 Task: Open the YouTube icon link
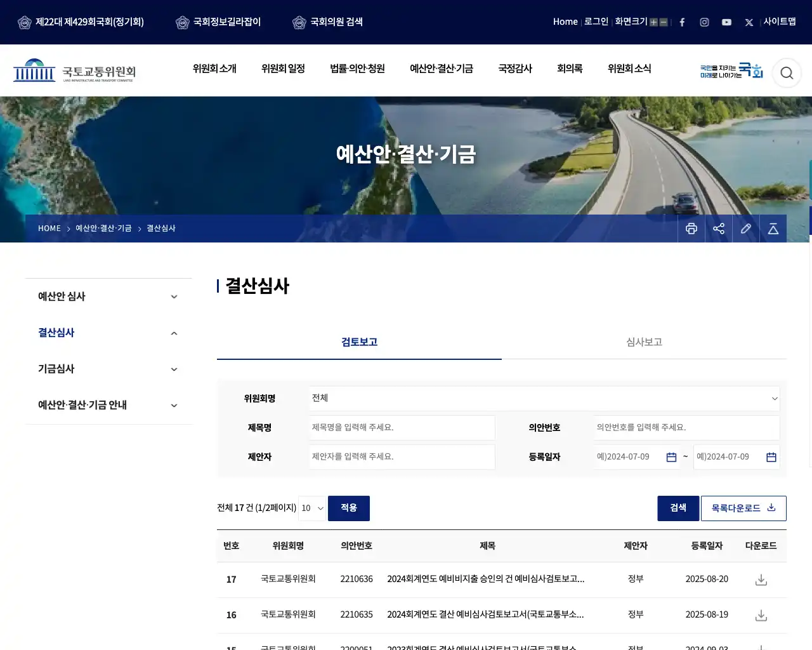[726, 22]
